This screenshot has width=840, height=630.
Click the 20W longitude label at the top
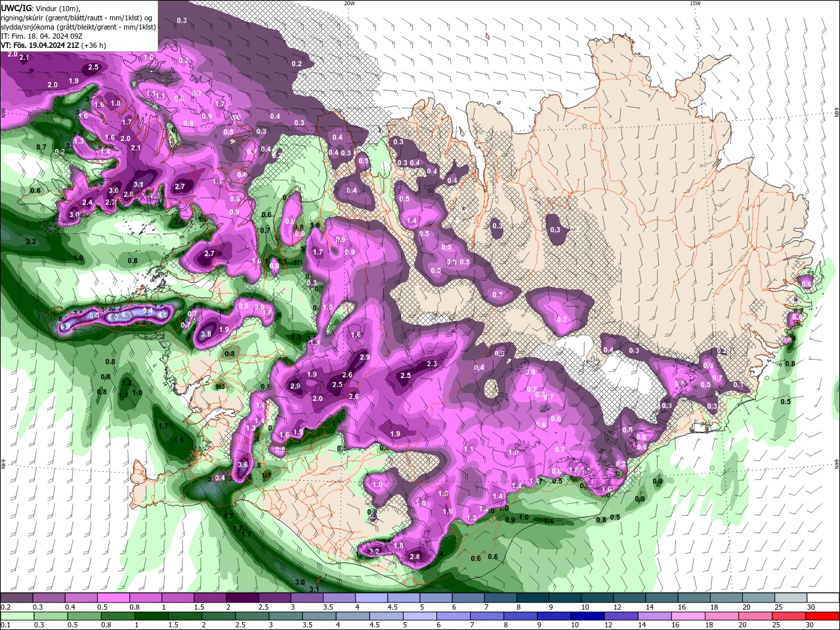tap(349, 3)
